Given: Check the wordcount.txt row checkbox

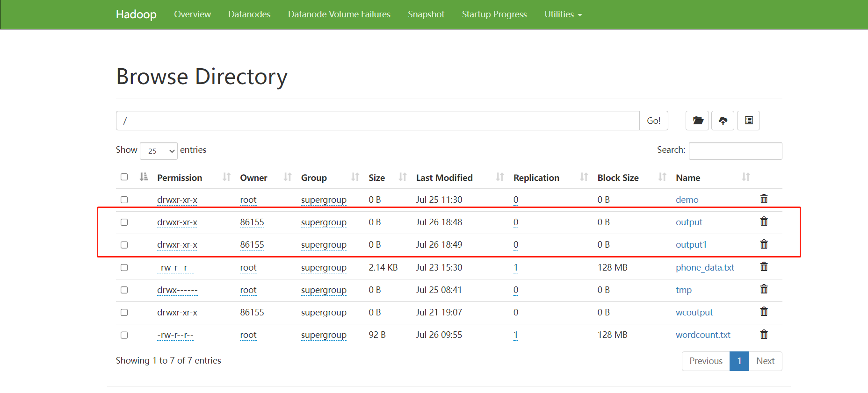Looking at the screenshot, I should [124, 335].
